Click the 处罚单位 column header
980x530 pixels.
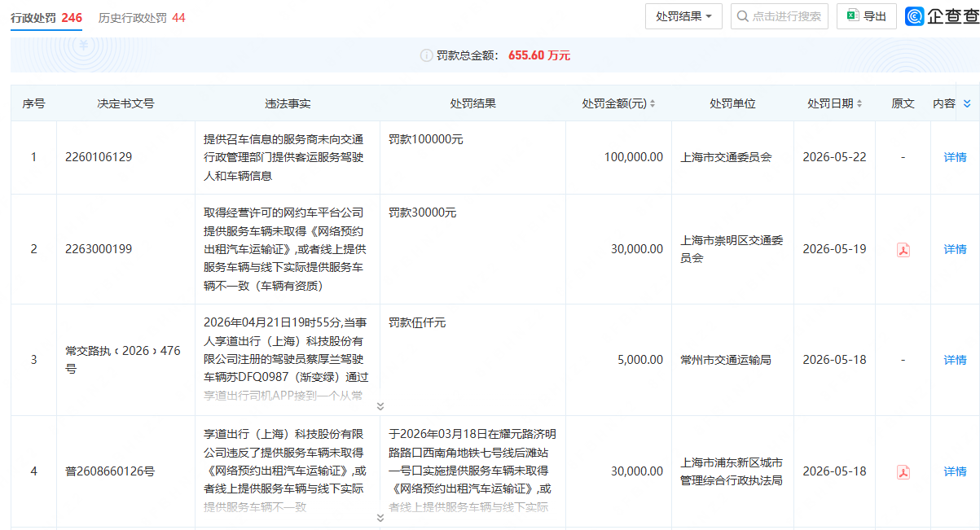click(x=732, y=103)
